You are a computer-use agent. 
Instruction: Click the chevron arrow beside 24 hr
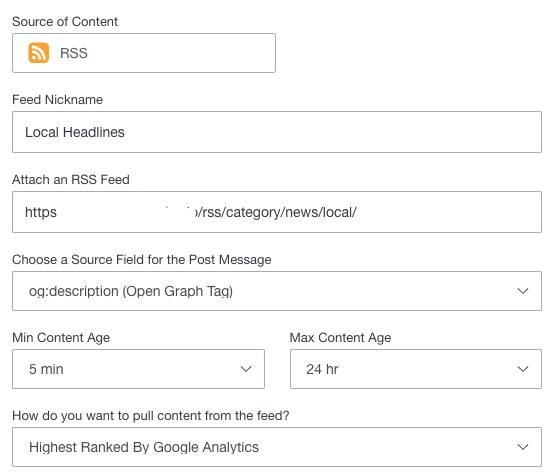tap(523, 369)
